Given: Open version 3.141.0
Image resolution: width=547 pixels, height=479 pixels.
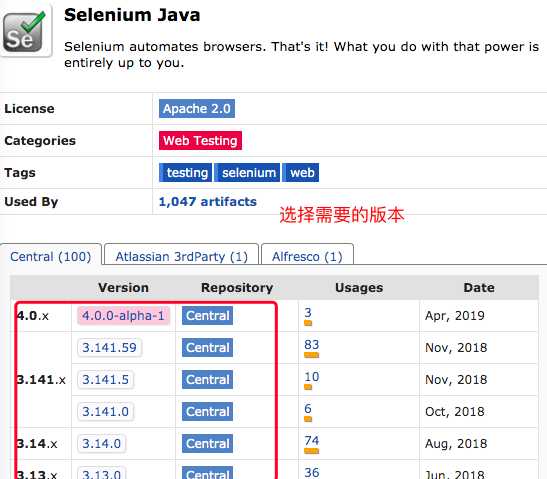Looking at the screenshot, I should [106, 412].
